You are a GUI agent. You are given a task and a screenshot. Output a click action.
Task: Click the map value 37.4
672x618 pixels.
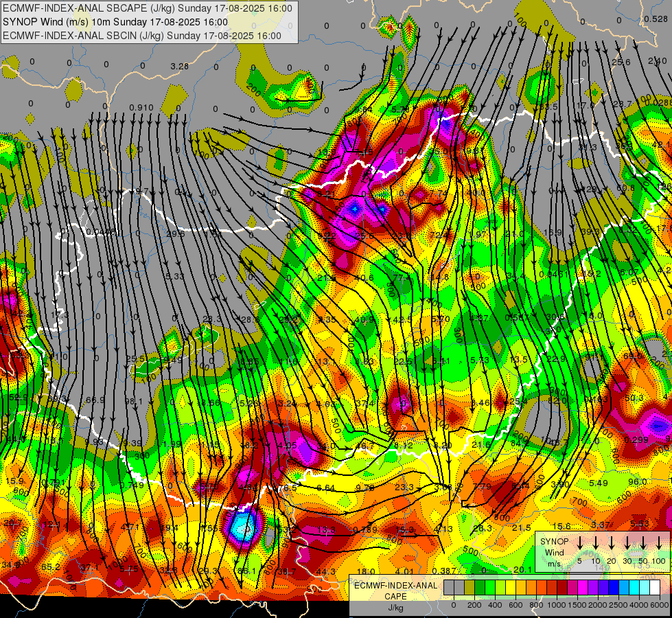pyautogui.click(x=364, y=404)
